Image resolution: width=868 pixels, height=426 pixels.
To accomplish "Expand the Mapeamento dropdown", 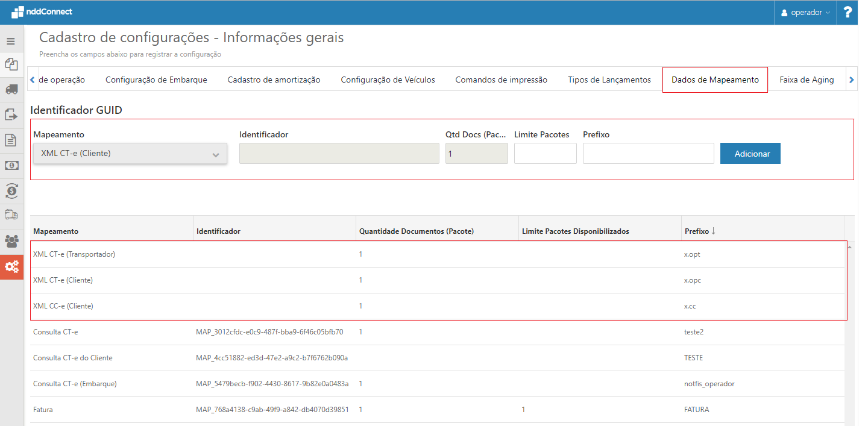I will (x=130, y=154).
